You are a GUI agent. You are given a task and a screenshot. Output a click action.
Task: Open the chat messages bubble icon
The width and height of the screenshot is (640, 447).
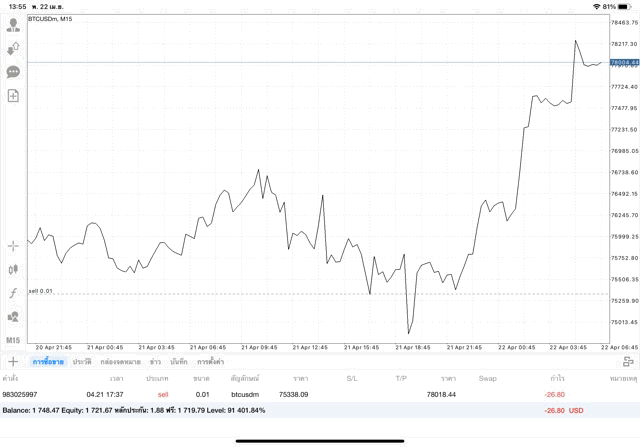click(13, 72)
